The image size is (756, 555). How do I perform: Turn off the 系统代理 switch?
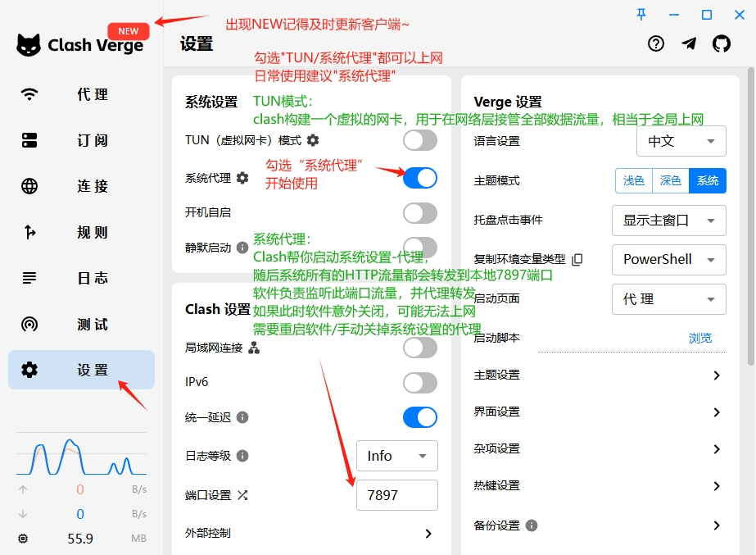click(x=420, y=178)
